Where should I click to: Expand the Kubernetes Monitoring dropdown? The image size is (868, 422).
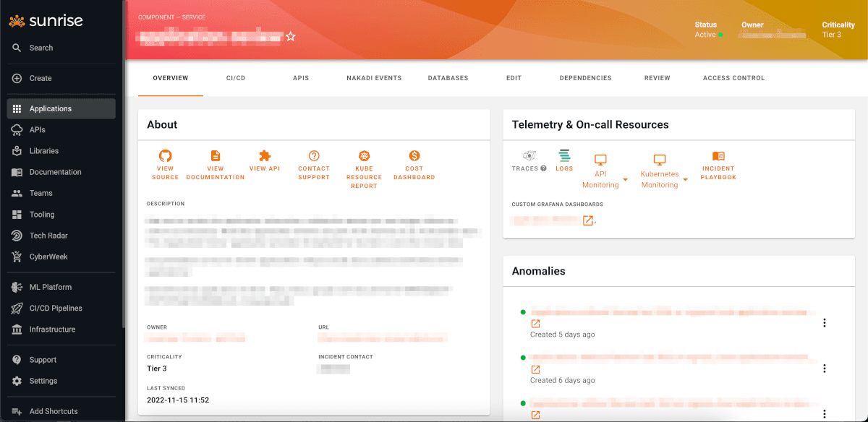[x=686, y=179]
